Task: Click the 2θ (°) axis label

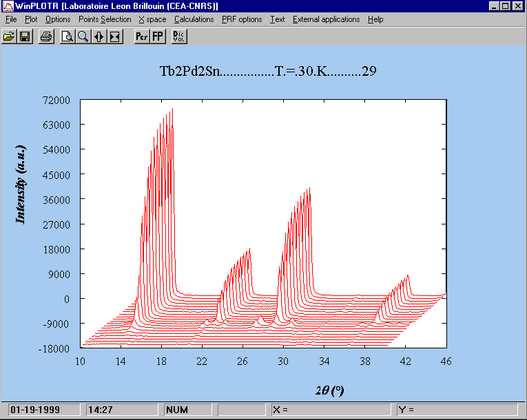Action: click(x=330, y=390)
